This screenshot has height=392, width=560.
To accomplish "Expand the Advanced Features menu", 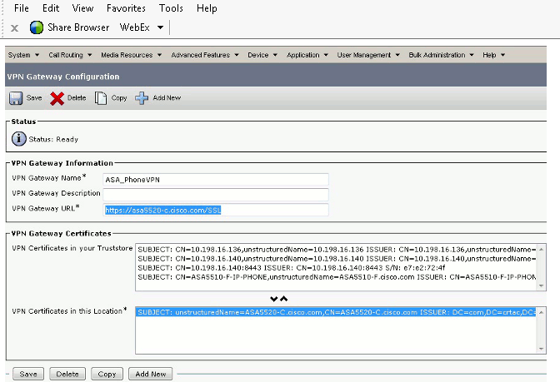I will pos(205,55).
